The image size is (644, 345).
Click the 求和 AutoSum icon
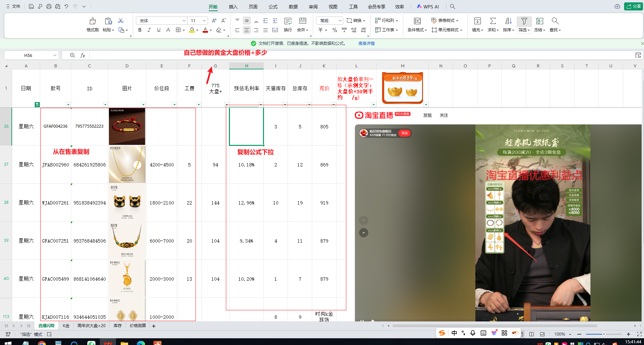tap(493, 21)
